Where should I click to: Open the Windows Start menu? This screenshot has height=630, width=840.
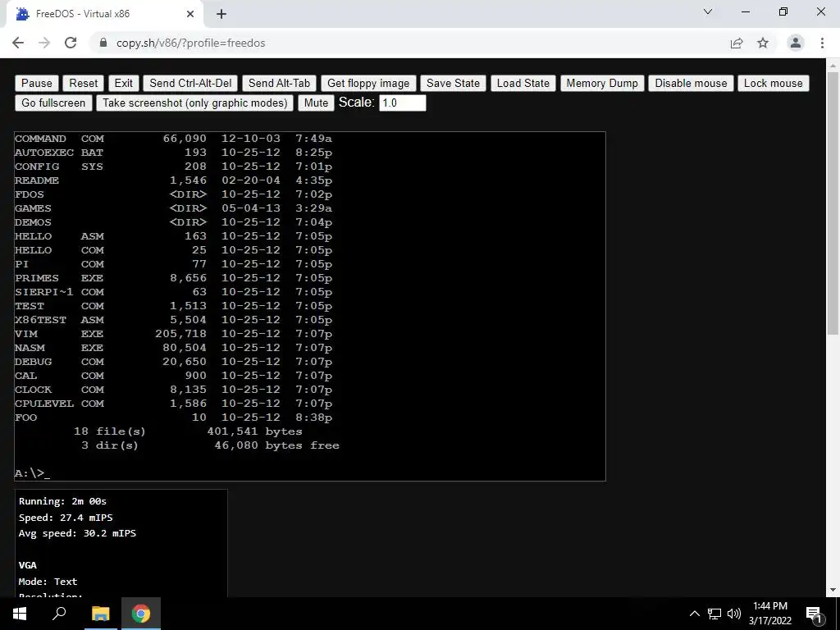pyautogui.click(x=20, y=614)
